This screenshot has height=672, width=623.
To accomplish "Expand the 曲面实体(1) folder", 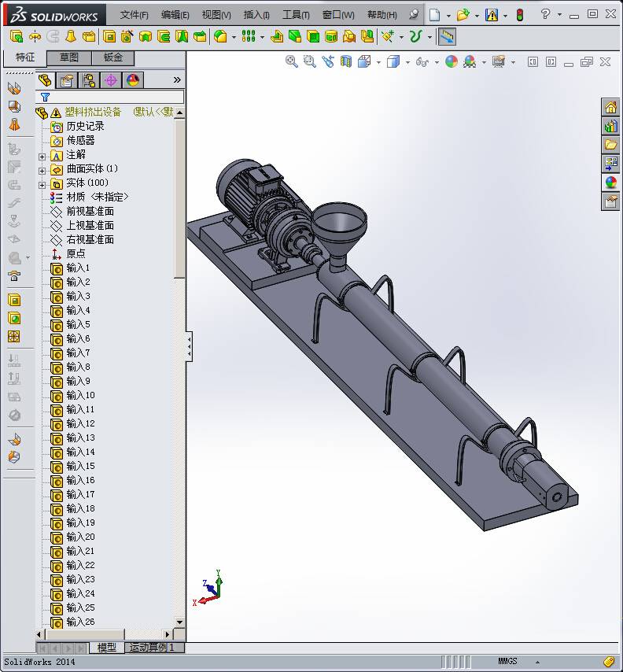I will pyautogui.click(x=42, y=171).
